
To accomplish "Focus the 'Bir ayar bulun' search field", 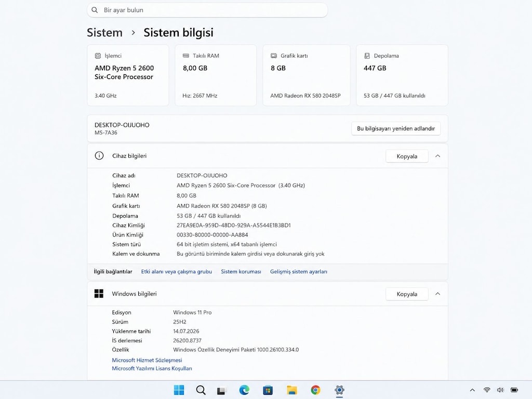I will click(x=207, y=10).
